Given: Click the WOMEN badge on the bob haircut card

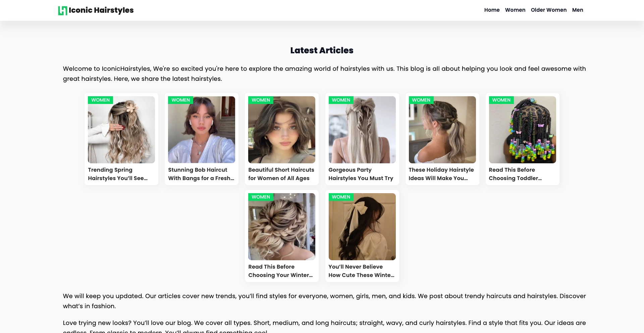Looking at the screenshot, I should click(x=180, y=100).
